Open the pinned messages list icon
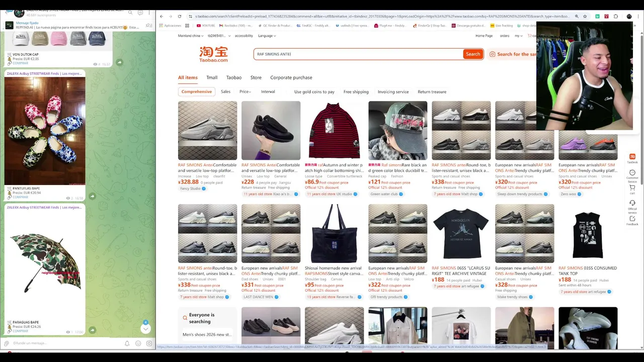This screenshot has width=644, height=362. tap(148, 25)
